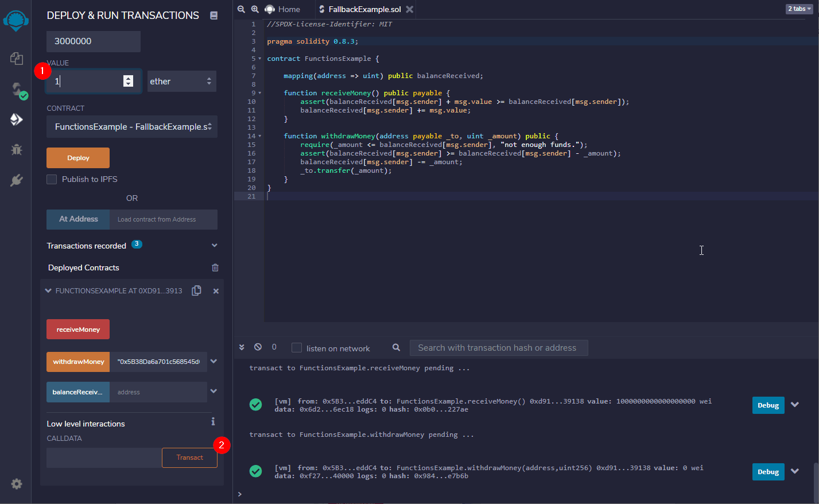This screenshot has width=819, height=504.
Task: Open the Remix home logo icon
Action: pyautogui.click(x=15, y=21)
